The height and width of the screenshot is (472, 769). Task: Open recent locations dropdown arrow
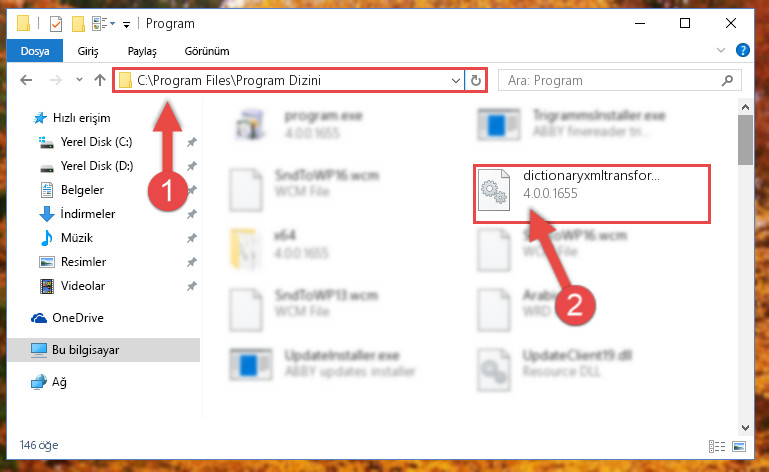pos(79,79)
